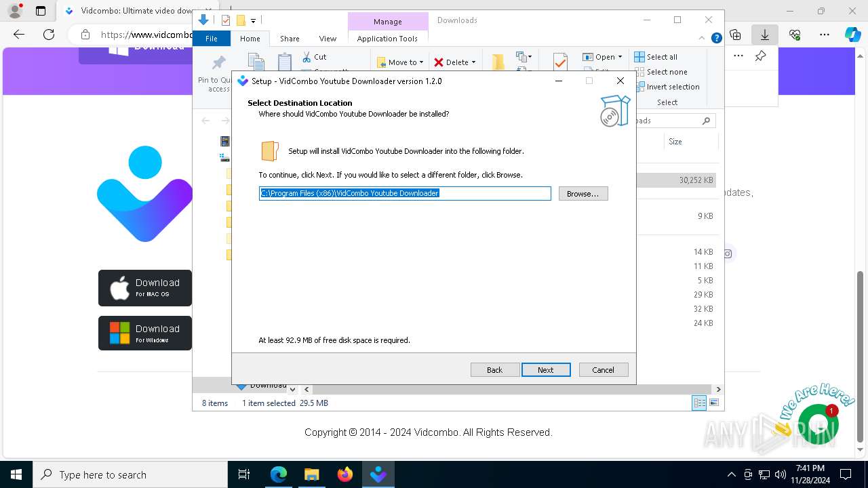Pin the Edge downloads panel
Image resolution: width=868 pixels, height=488 pixels.
(x=761, y=56)
